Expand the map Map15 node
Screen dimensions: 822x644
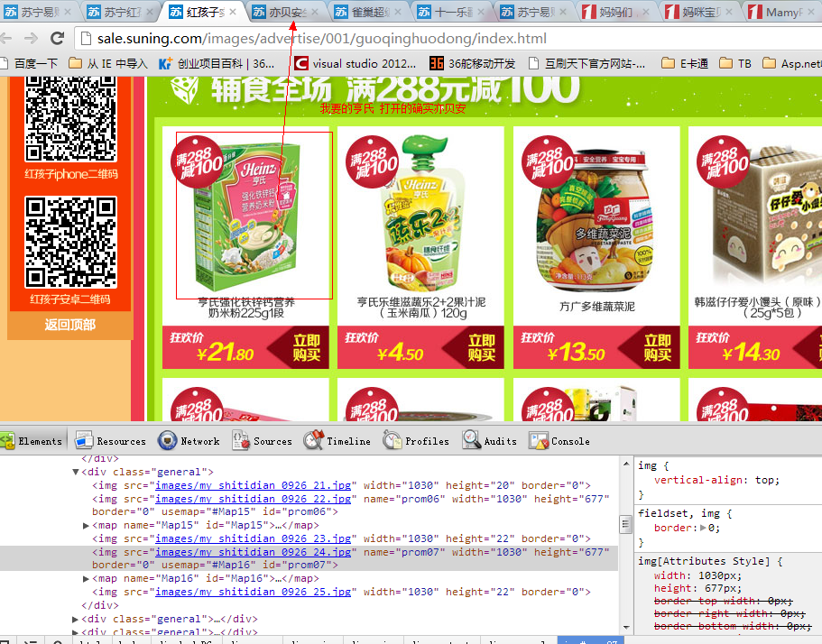click(x=87, y=526)
